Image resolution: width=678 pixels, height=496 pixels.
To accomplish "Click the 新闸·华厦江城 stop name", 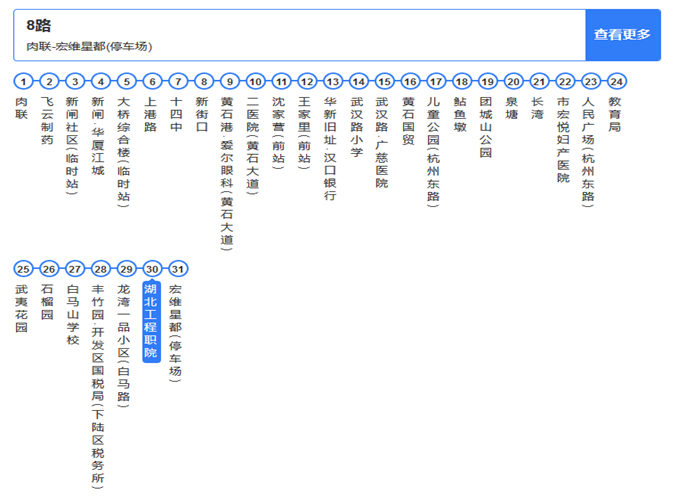I will tap(98, 136).
